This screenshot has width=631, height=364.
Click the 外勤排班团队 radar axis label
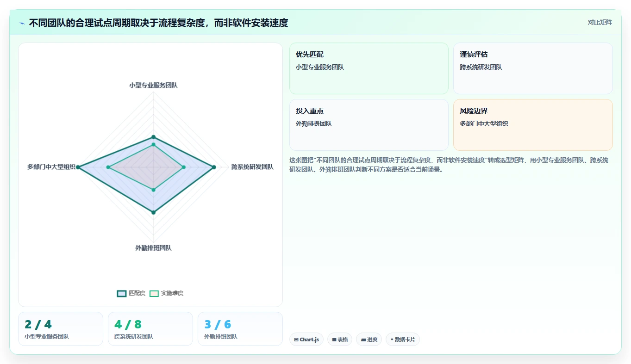153,248
